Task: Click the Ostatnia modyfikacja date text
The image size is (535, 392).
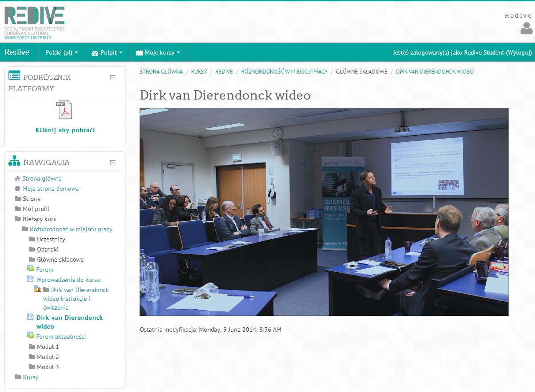Action: tap(210, 329)
